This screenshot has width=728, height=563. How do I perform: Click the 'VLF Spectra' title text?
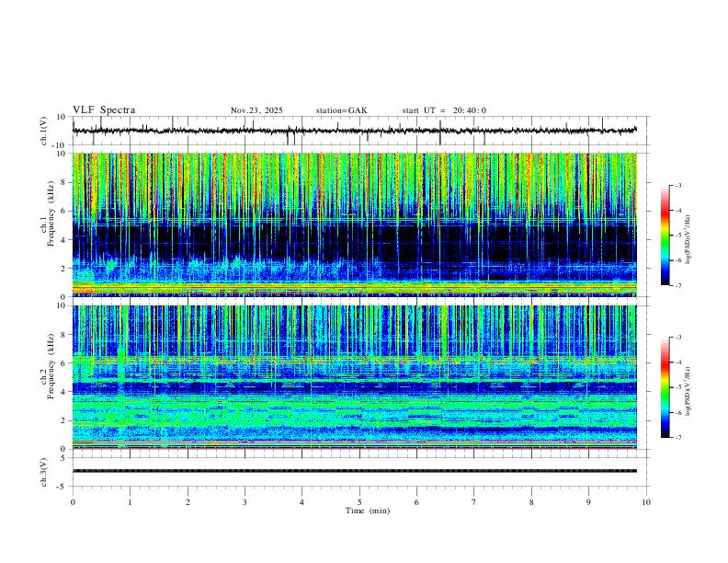tap(104, 110)
